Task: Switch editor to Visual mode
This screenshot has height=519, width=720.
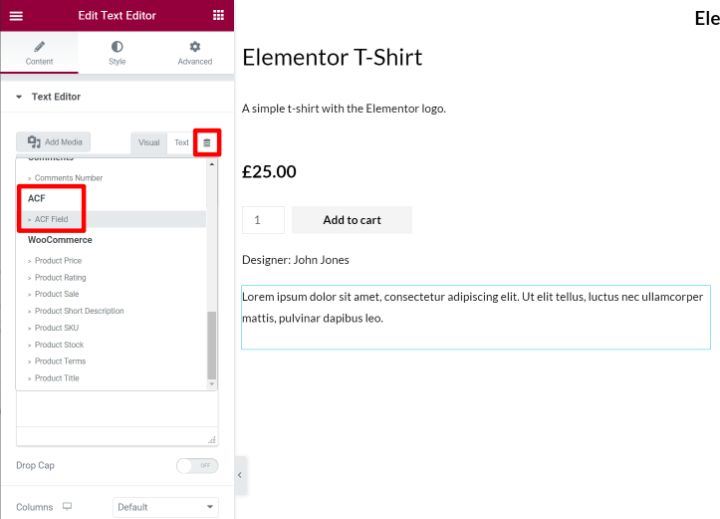Action: tap(148, 143)
